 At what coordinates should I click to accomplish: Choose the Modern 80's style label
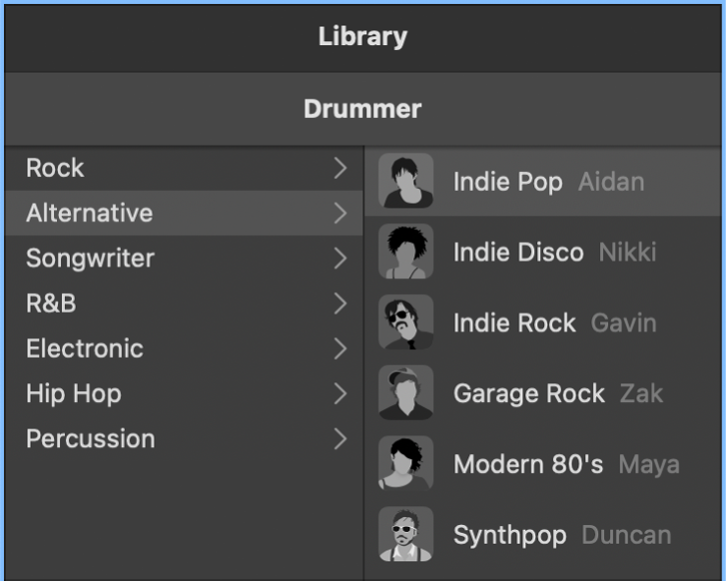(x=528, y=464)
